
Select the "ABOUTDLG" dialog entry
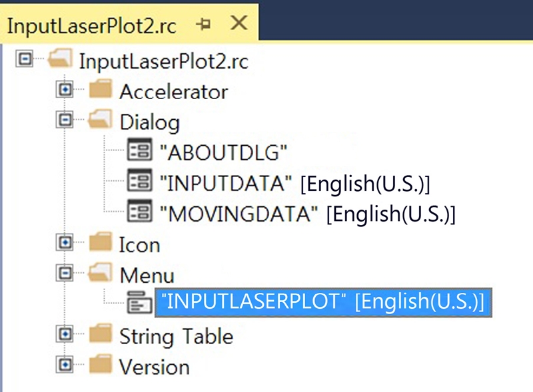(224, 152)
